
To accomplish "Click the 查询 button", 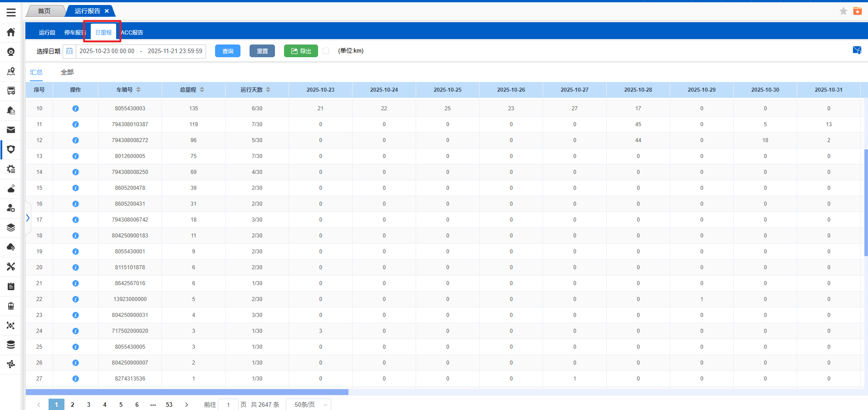I will [x=228, y=51].
